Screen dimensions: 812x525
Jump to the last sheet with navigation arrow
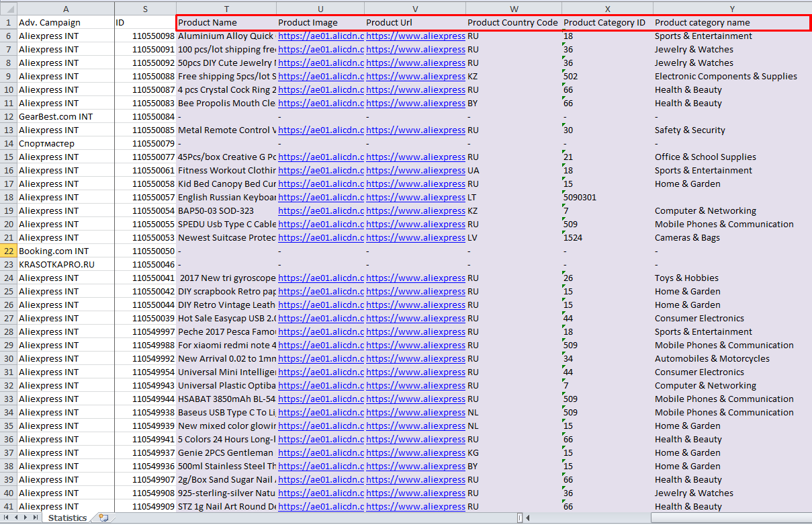click(x=36, y=518)
